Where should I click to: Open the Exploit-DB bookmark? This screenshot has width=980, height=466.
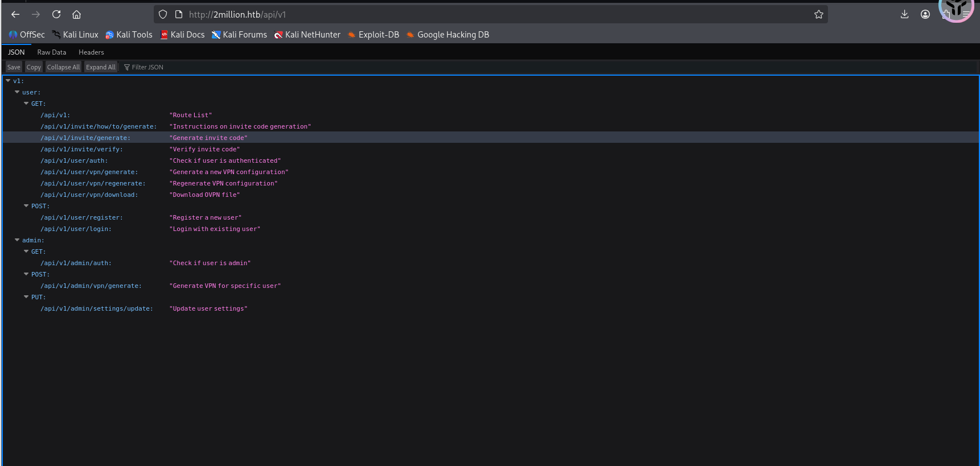click(x=374, y=35)
